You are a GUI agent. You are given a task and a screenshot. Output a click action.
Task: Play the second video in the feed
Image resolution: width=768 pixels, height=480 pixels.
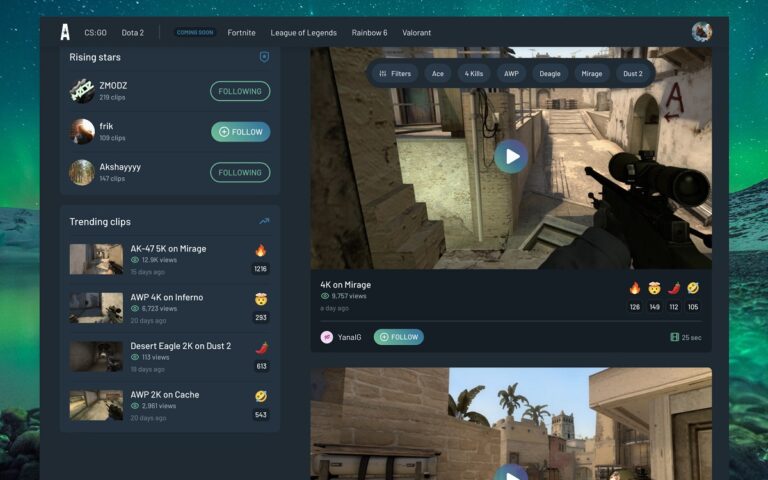coord(511,473)
